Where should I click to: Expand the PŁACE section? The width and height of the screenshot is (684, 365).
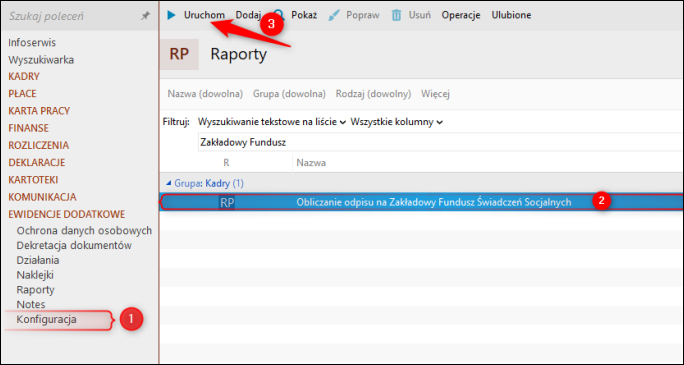pos(22,94)
